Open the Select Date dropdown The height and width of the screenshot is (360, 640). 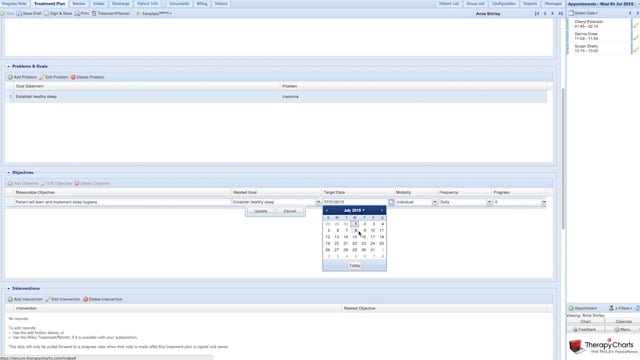(x=584, y=13)
